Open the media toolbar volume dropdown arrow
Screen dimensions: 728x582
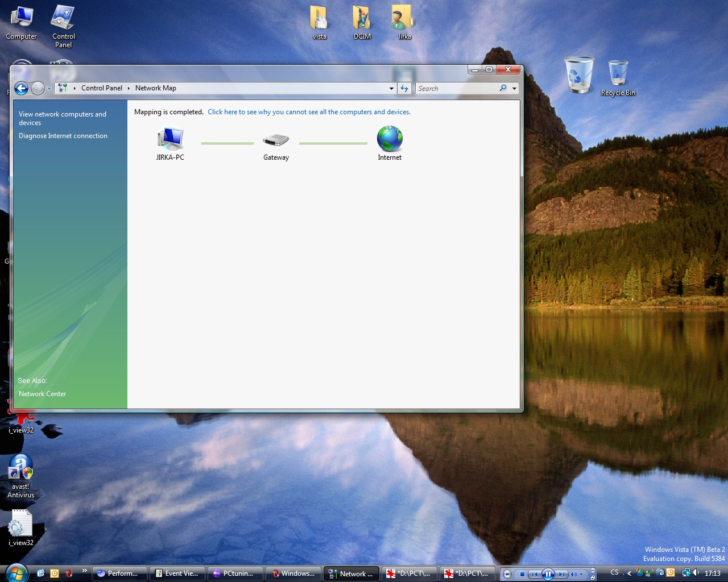(x=581, y=574)
